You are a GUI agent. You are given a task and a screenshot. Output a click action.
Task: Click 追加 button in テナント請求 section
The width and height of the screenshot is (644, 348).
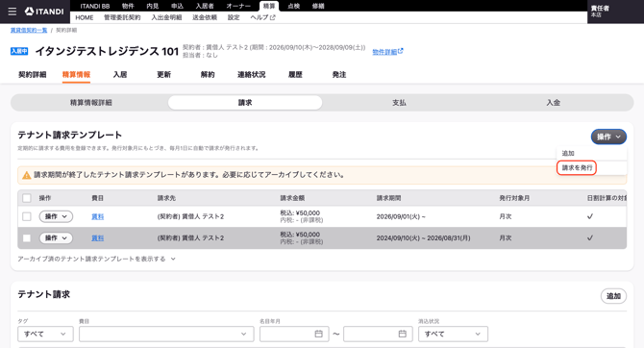(613, 296)
